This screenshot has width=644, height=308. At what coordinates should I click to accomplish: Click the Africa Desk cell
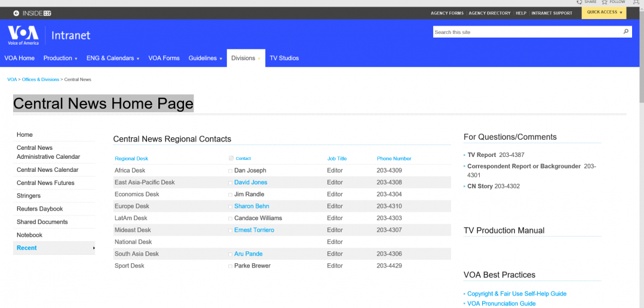coord(130,171)
